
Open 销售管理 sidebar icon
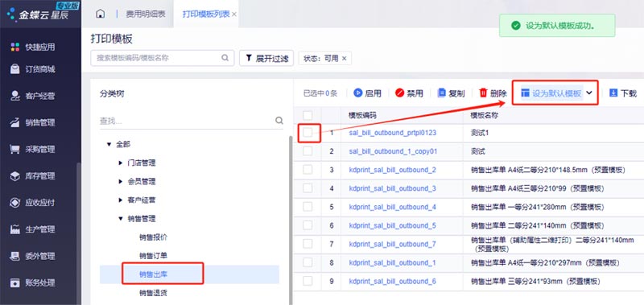tap(15, 122)
